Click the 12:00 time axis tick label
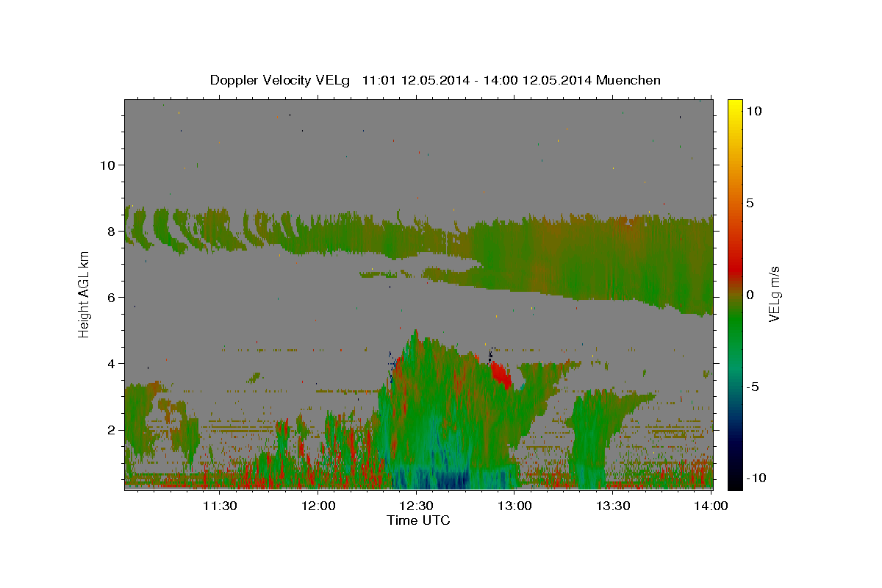Image resolution: width=882 pixels, height=588 pixels. tap(318, 506)
